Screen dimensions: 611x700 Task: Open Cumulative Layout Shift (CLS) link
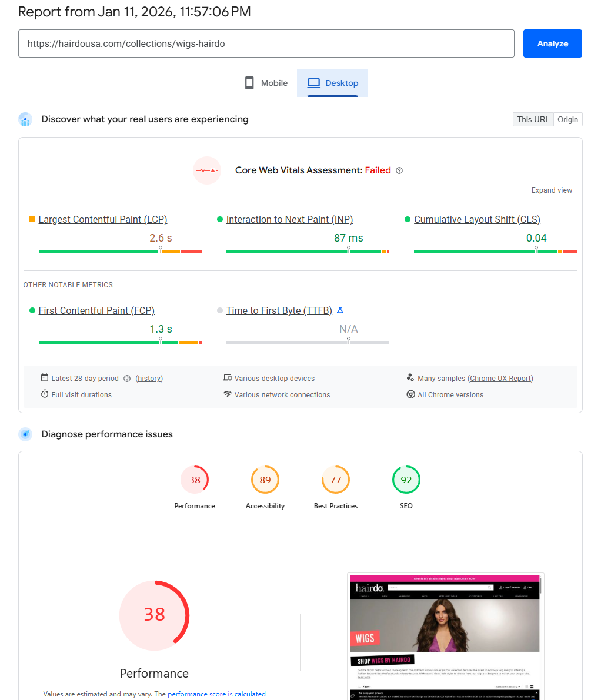tap(477, 220)
